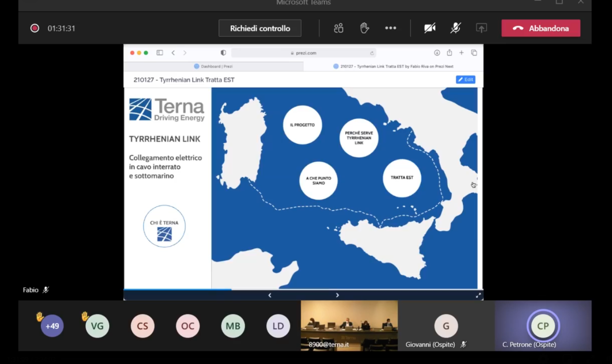Open PERCHÉ SERVE TYRRHENIAN LINK circle

coord(359,138)
